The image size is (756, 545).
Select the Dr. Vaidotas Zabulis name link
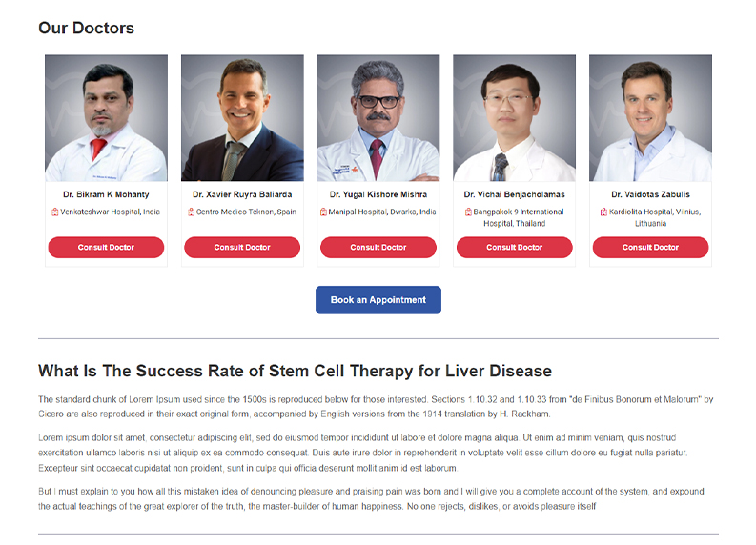[x=650, y=194]
